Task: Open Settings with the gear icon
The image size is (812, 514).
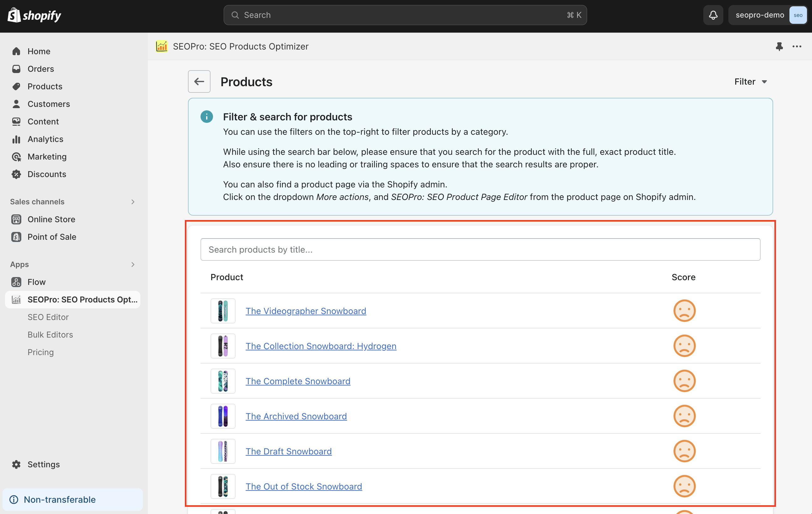Action: [x=16, y=464]
